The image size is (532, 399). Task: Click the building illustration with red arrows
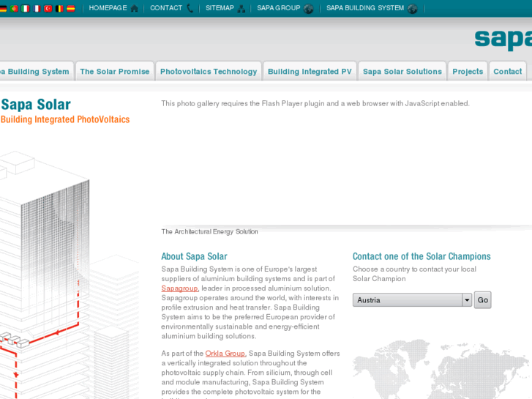click(68, 275)
